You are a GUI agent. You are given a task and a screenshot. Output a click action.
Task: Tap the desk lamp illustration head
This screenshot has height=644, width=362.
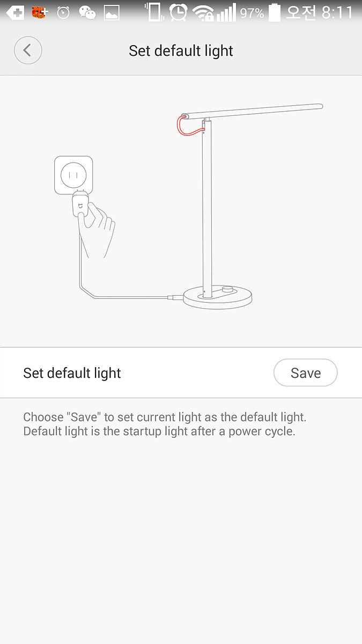[x=252, y=111]
